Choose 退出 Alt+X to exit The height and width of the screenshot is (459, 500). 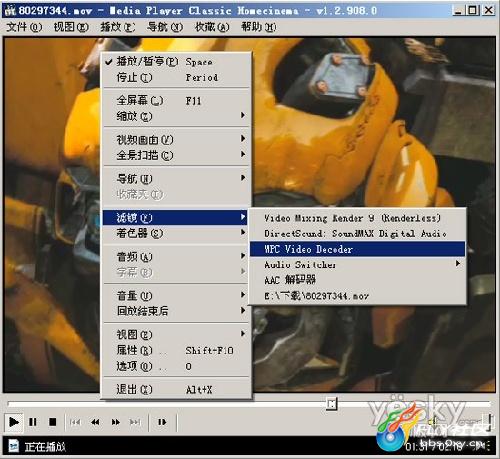coord(176,389)
